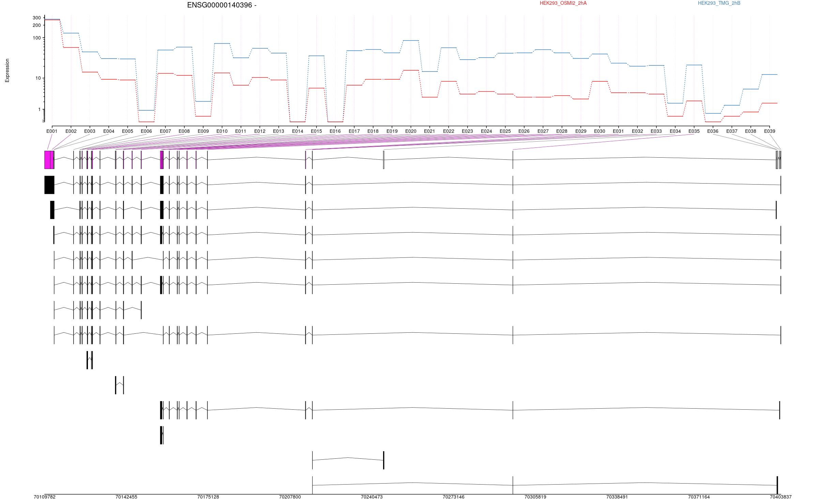Click exon label E022
This screenshot has height=504, width=818.
point(449,131)
